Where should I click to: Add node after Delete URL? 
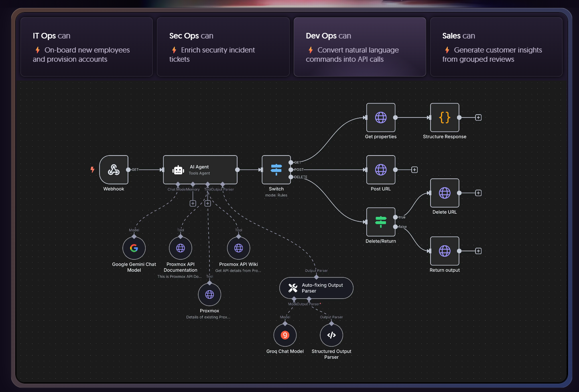tap(478, 193)
